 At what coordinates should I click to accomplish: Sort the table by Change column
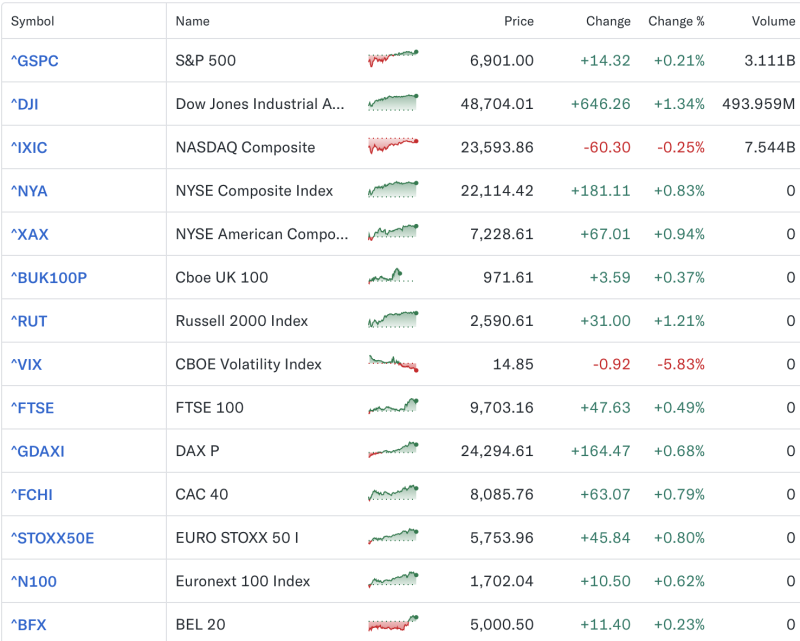click(x=608, y=20)
